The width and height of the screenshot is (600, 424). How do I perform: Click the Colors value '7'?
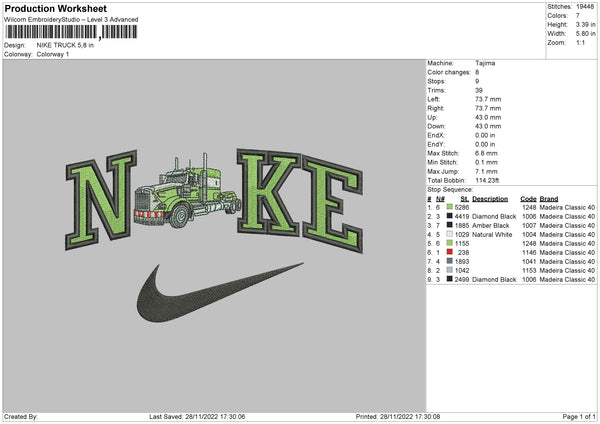tap(578, 16)
